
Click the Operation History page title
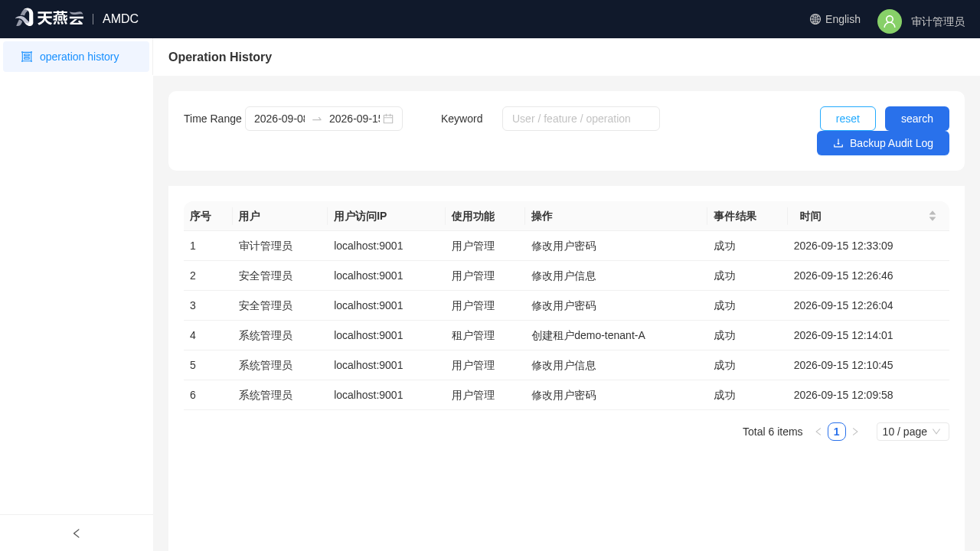[220, 57]
